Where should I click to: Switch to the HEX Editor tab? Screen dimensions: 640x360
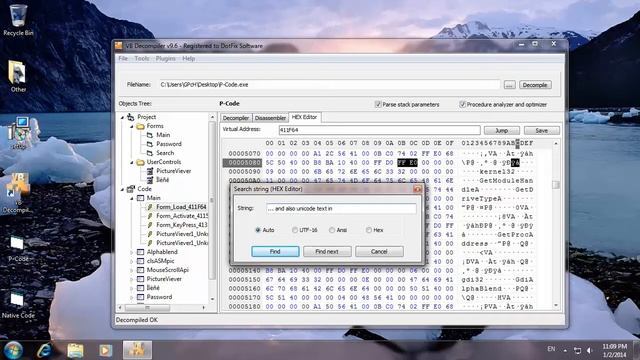coord(304,117)
